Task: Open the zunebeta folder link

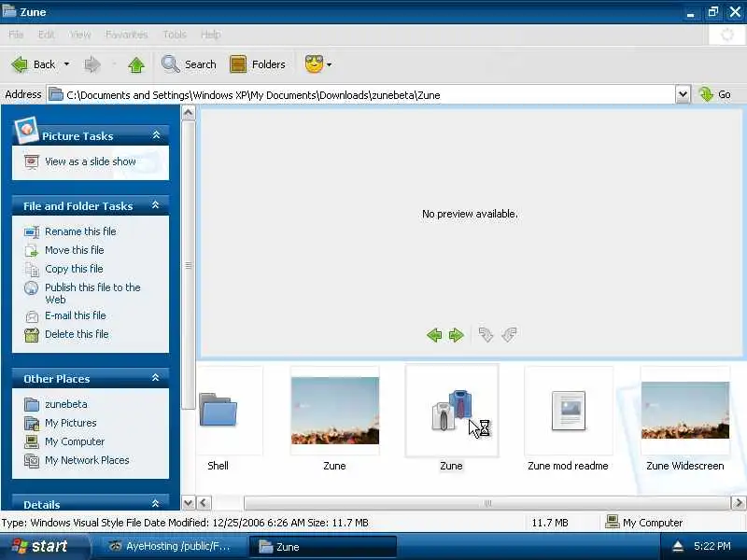Action: [x=65, y=404]
